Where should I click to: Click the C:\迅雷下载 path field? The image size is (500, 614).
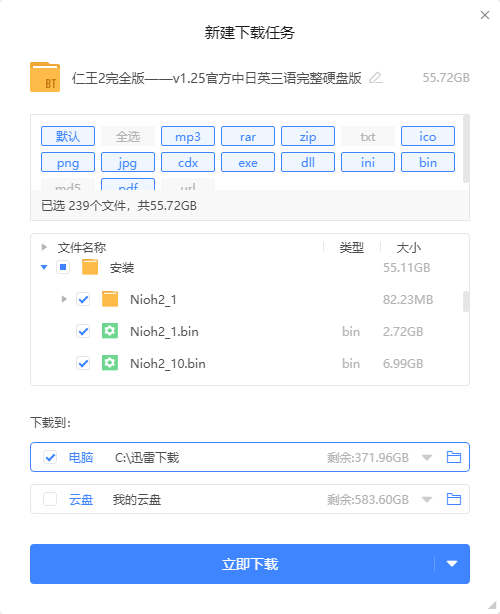point(147,457)
